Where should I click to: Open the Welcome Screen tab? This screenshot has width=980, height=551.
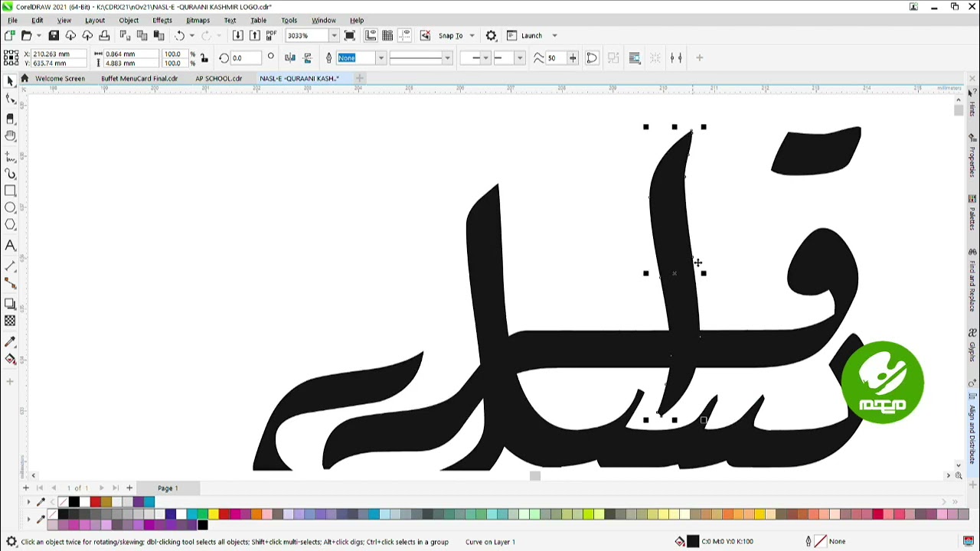point(60,78)
